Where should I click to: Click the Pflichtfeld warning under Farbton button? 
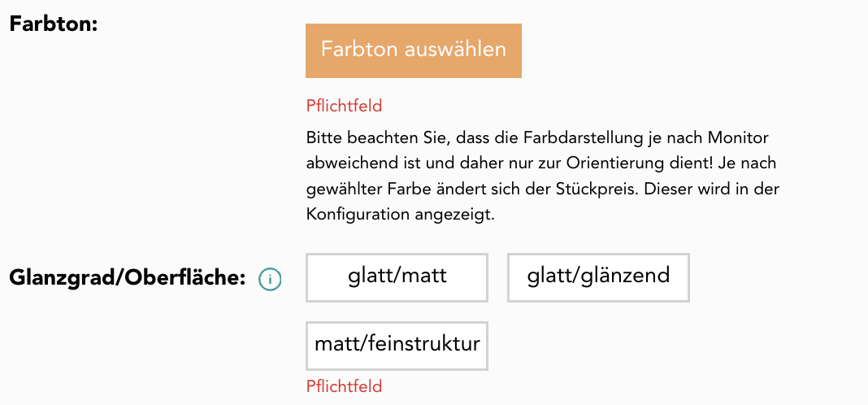[x=344, y=106]
